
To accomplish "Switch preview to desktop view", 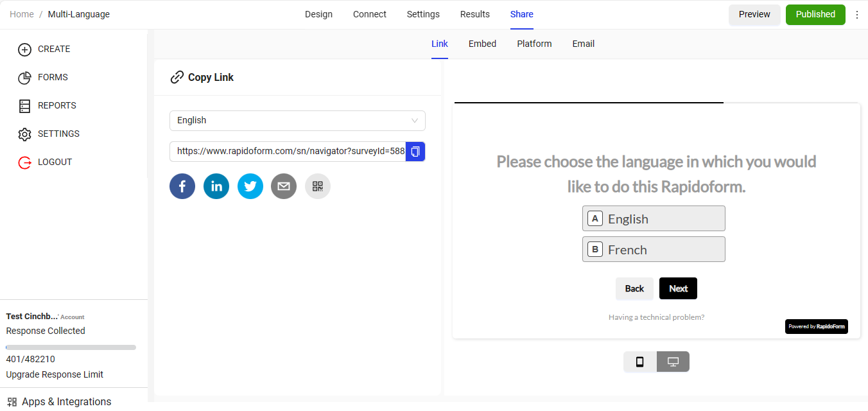I will pos(673,362).
